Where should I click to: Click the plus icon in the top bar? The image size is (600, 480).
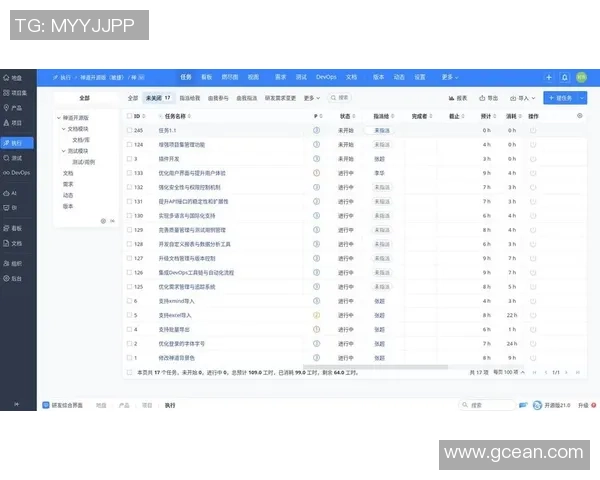point(548,77)
